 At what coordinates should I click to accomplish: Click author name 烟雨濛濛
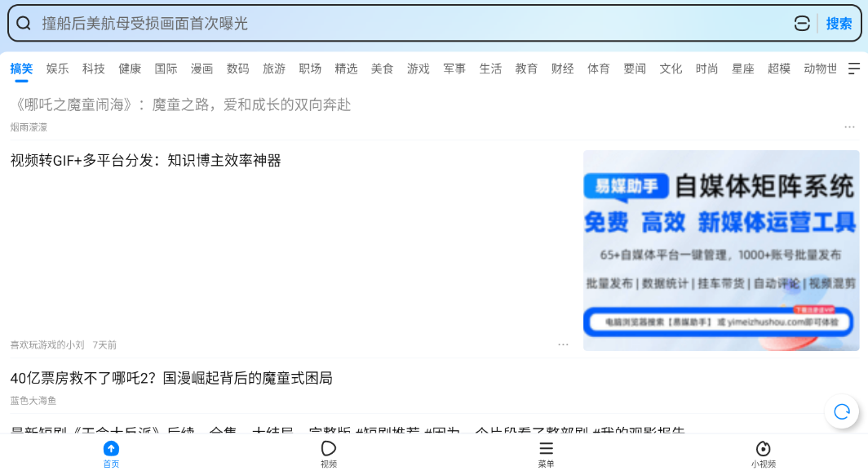tap(29, 127)
